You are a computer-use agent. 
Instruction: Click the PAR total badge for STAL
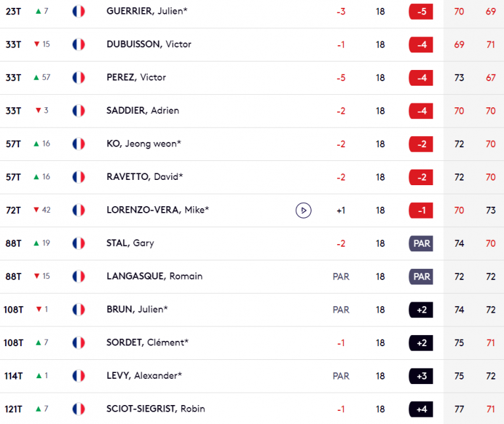point(421,243)
